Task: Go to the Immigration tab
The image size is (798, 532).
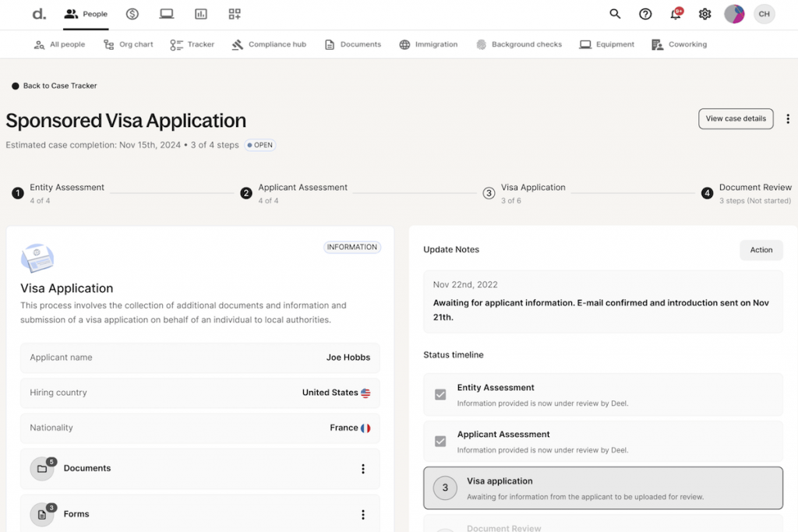Action: (x=428, y=44)
